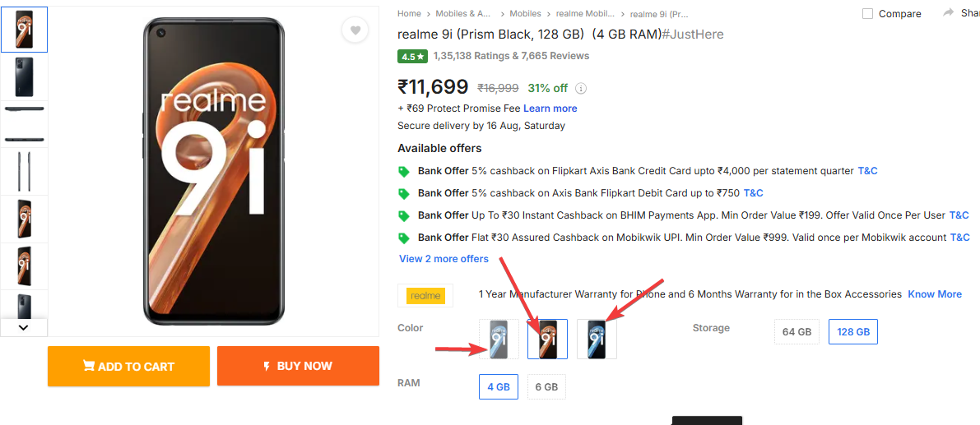The width and height of the screenshot is (980, 425).
Task: Click the Share arrow icon
Action: [948, 13]
